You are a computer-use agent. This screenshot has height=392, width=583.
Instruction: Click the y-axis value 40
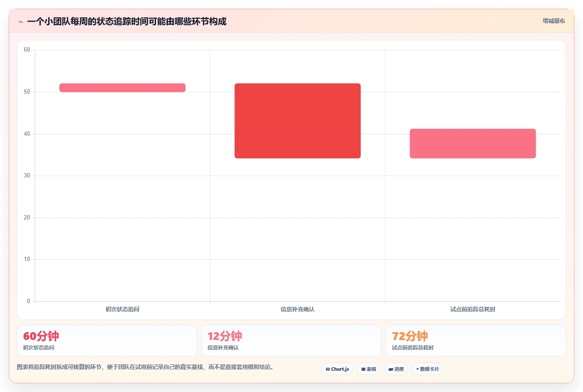27,134
